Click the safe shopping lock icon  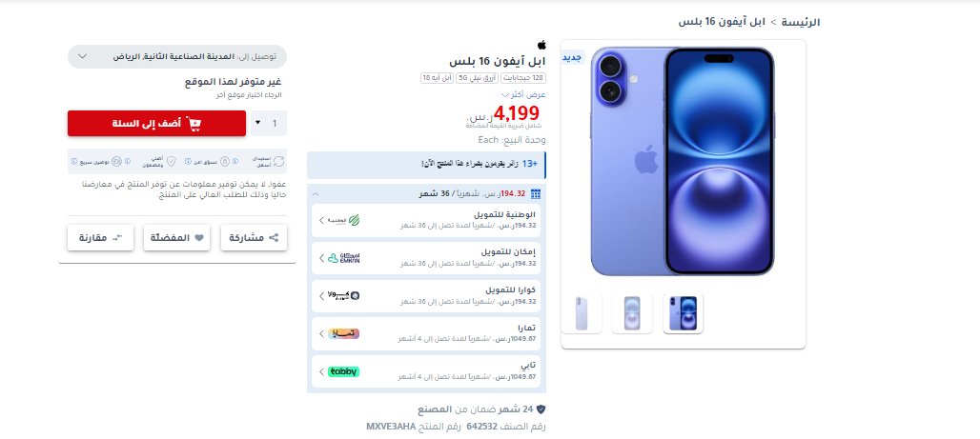point(225,161)
